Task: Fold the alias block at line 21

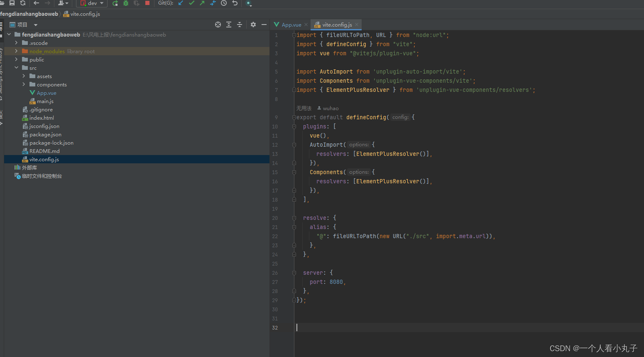Action: click(294, 227)
